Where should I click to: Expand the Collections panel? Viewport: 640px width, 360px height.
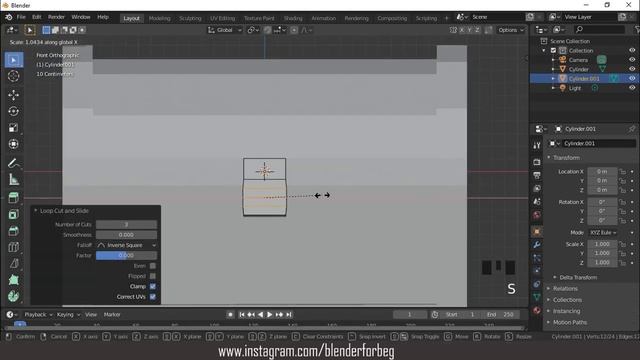pyautogui.click(x=567, y=300)
